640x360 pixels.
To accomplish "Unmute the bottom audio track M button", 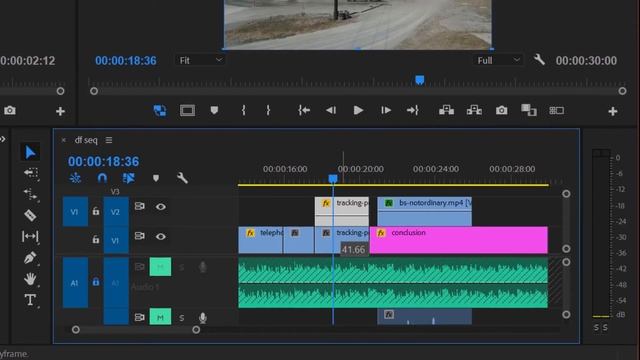I will tap(160, 317).
